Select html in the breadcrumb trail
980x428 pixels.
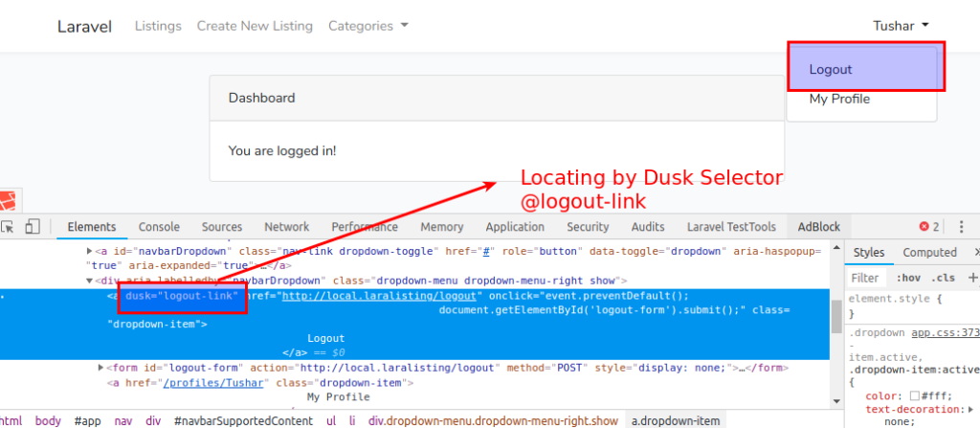(12, 420)
